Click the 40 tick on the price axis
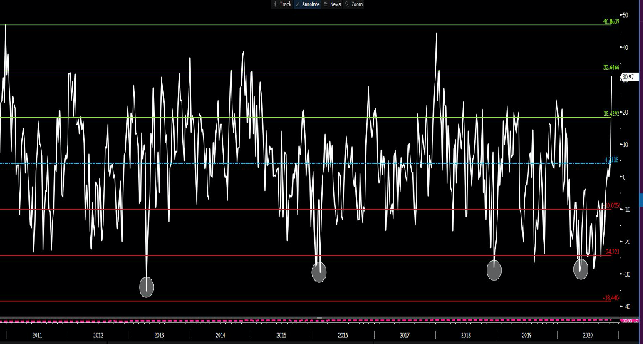This screenshot has width=644, height=345. pyautogui.click(x=625, y=48)
